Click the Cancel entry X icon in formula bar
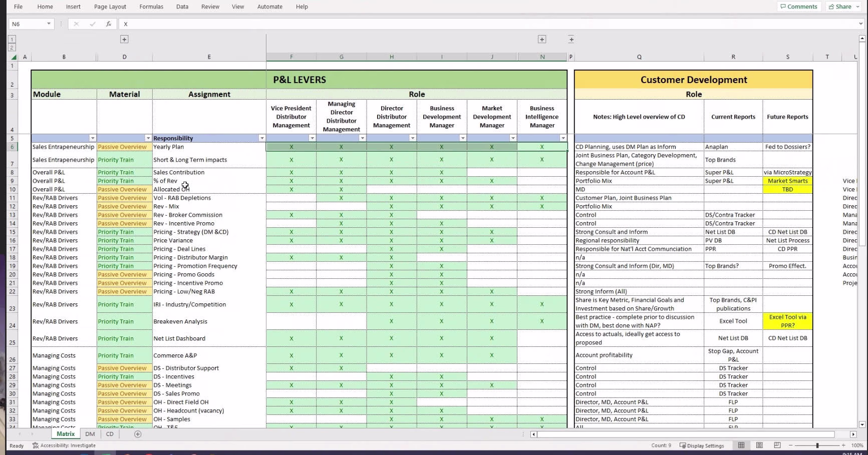This screenshot has width=868, height=455. (76, 24)
